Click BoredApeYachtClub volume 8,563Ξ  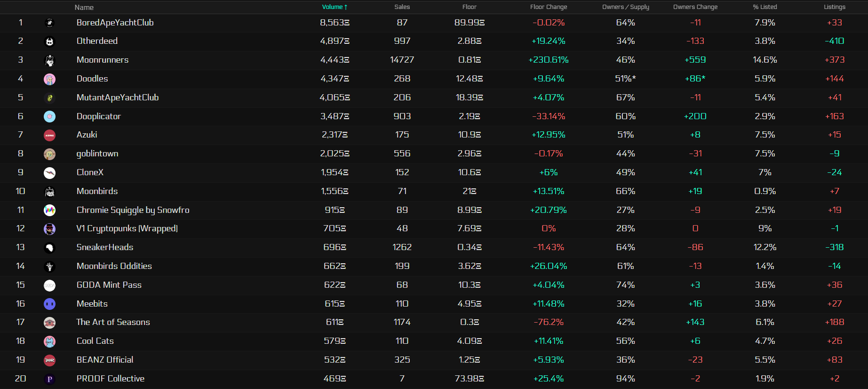coord(334,23)
